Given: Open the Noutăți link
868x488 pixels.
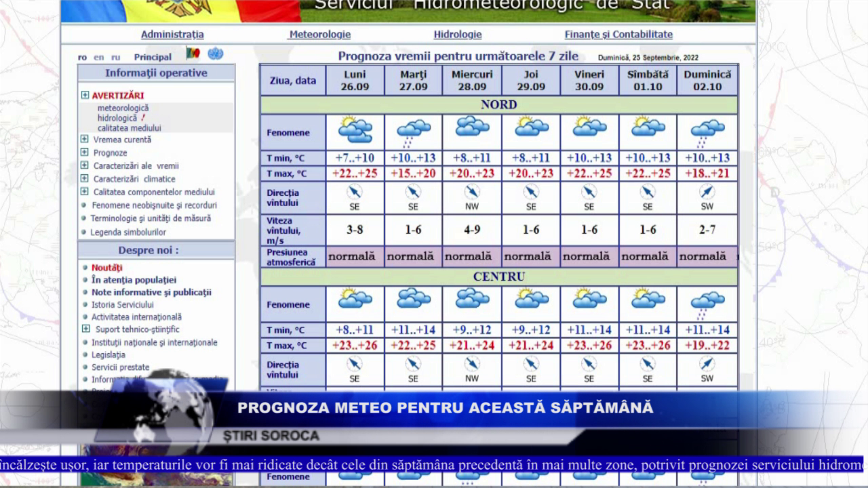Looking at the screenshot, I should [x=107, y=268].
